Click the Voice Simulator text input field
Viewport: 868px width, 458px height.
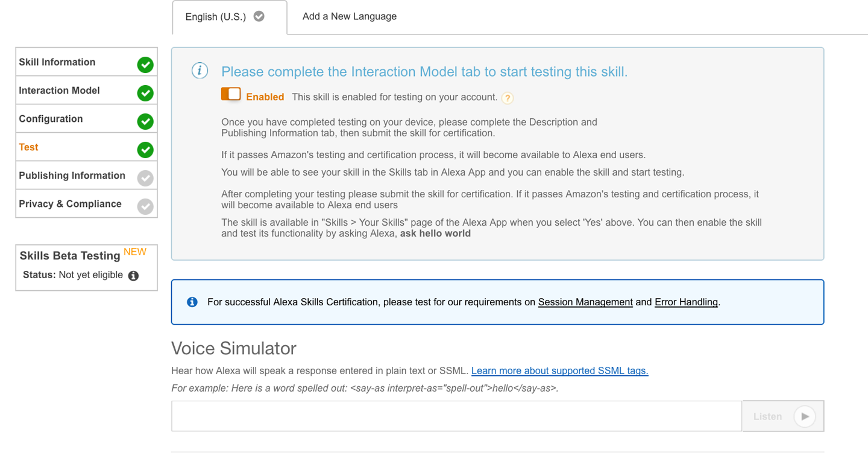[x=456, y=416]
